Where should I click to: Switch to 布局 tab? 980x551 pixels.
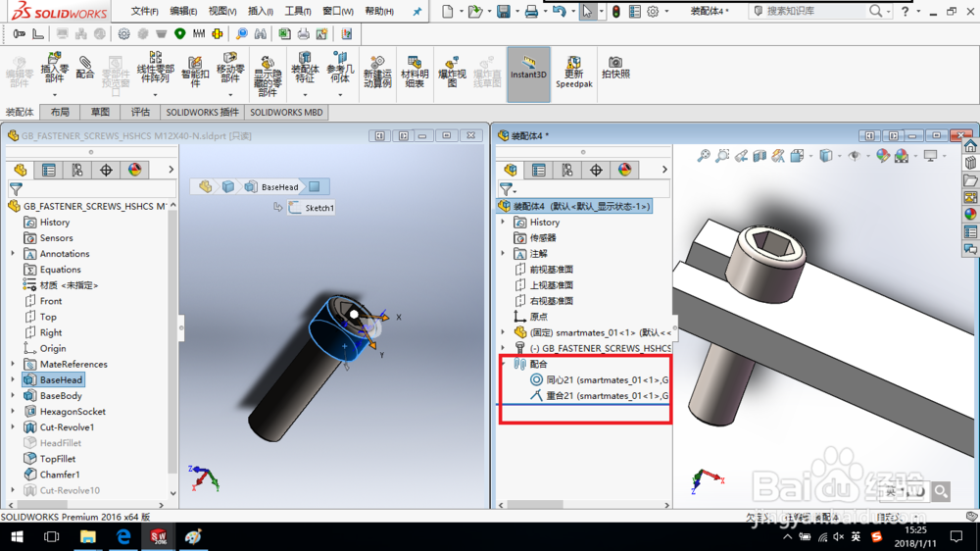(60, 113)
